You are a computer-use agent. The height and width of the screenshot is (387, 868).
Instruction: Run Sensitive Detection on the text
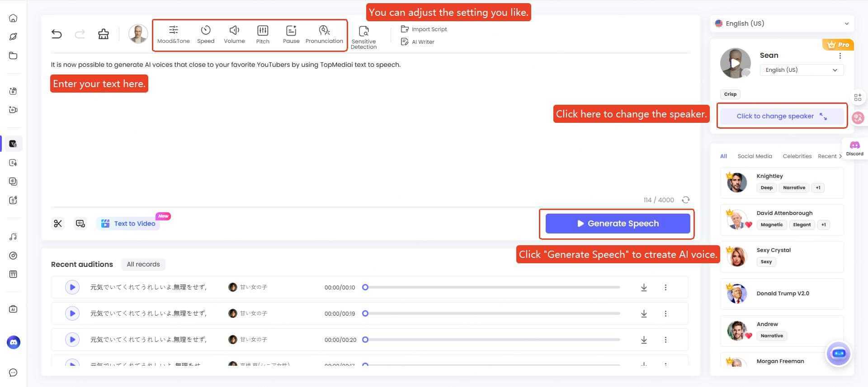363,36
